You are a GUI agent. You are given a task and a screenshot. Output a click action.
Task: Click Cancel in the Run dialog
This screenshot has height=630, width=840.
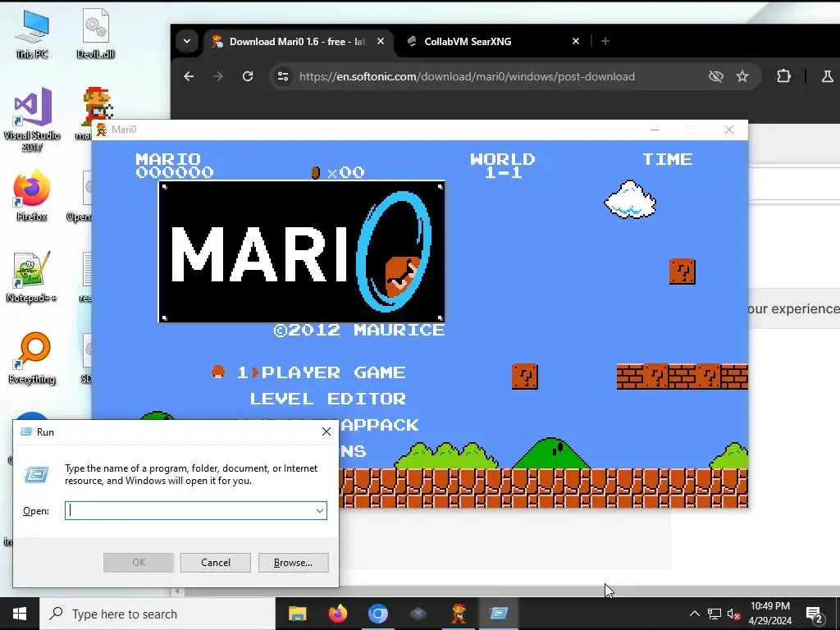tap(216, 563)
